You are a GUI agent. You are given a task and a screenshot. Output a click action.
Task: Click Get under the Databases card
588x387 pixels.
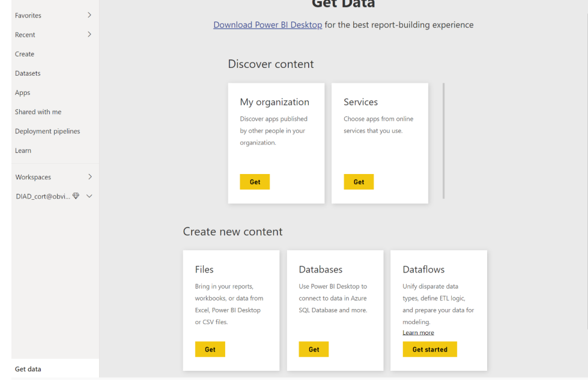(x=314, y=349)
